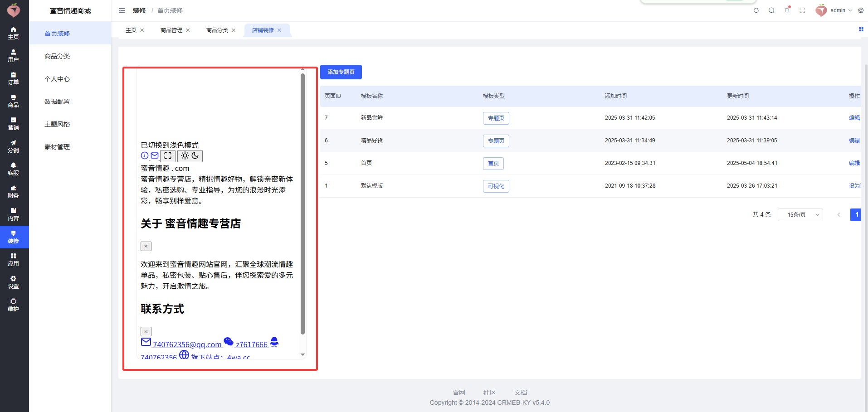Select the 店铺装修 tab
868x412 pixels.
tap(263, 30)
